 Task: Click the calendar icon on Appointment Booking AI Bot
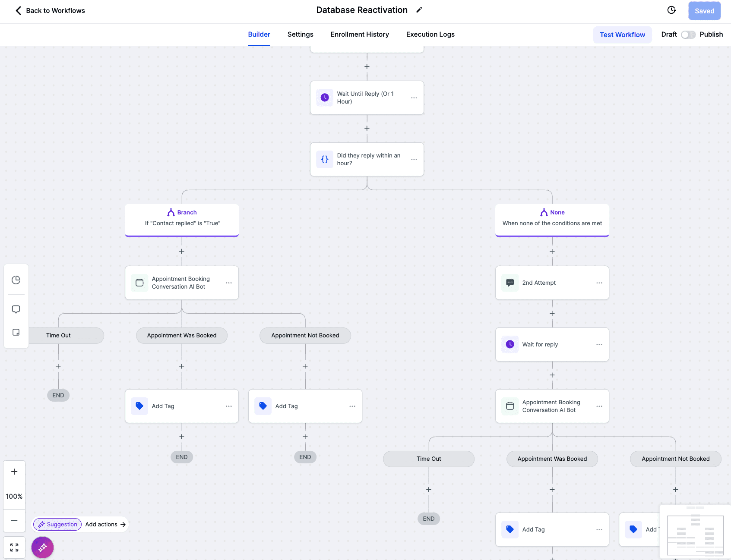pyautogui.click(x=139, y=283)
